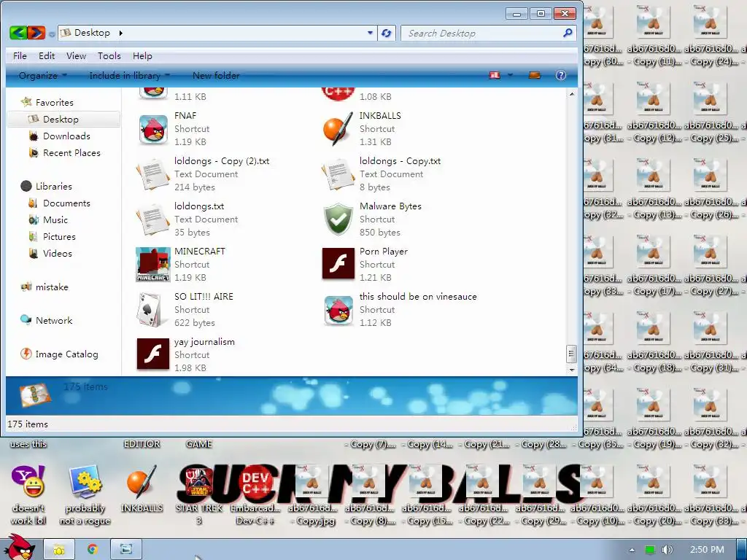Select Image Catalog in sidebar

coord(59,354)
